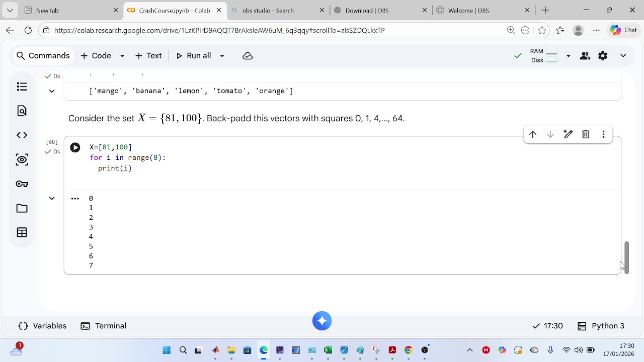Open browser tab list chevron

click(10, 10)
